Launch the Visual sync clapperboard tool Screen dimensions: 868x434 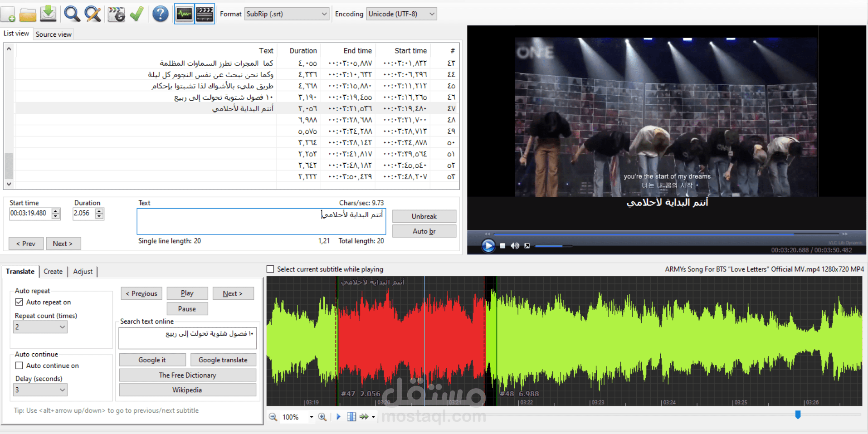[116, 14]
